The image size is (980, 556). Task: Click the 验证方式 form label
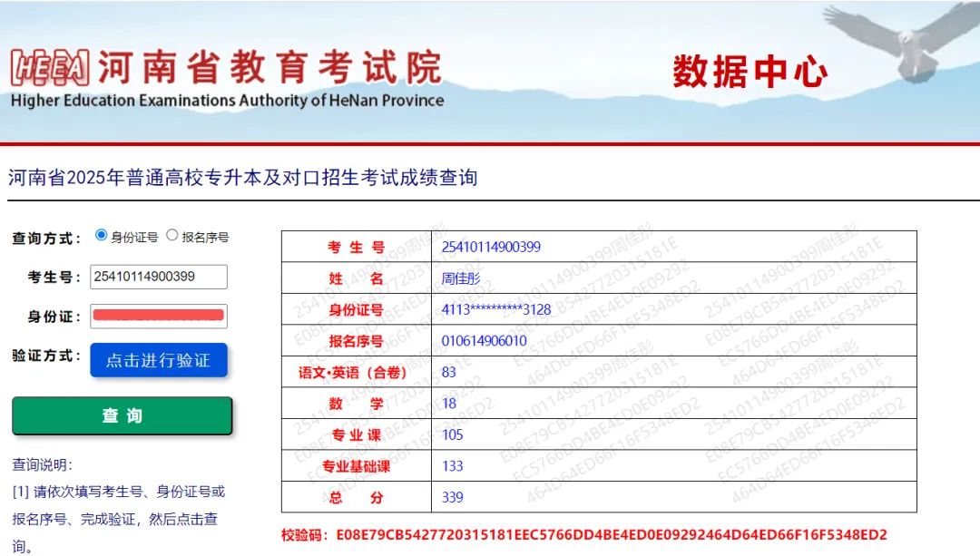click(x=47, y=356)
